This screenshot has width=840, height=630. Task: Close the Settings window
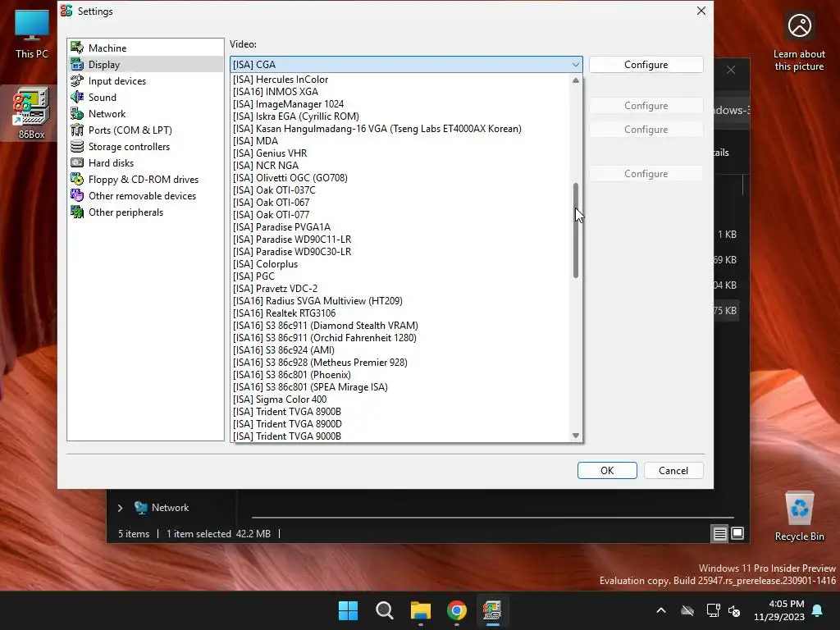[x=701, y=11]
